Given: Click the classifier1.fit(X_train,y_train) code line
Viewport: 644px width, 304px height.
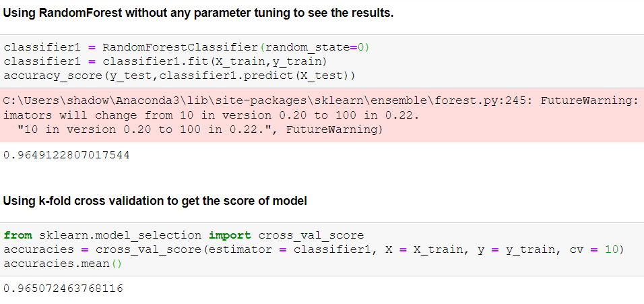Looking at the screenshot, I should [x=165, y=61].
